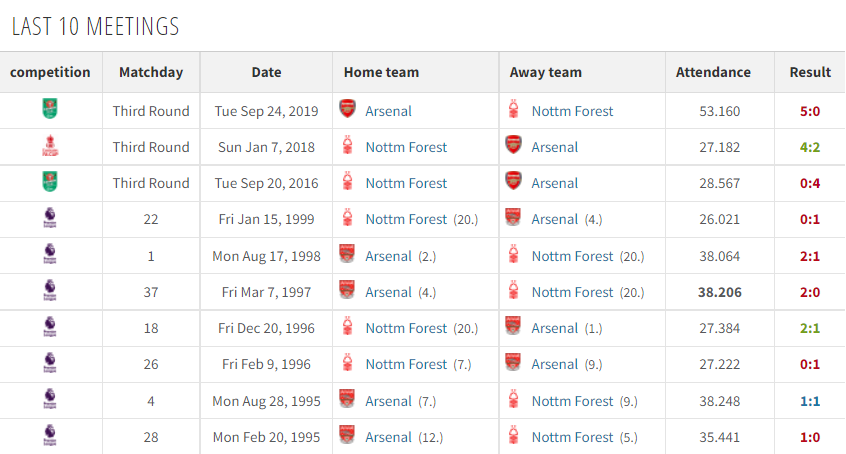This screenshot has width=846, height=454.
Task: Click Nottm Forest crest in Jan 7, 2018 row
Action: 347,146
